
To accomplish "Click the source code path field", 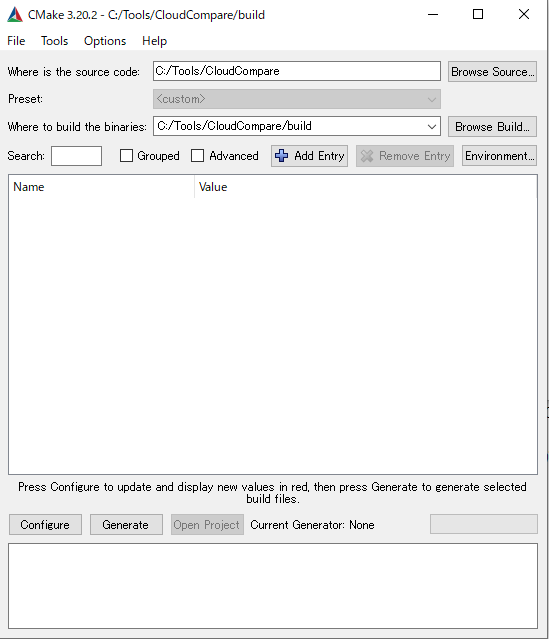I will pyautogui.click(x=297, y=71).
